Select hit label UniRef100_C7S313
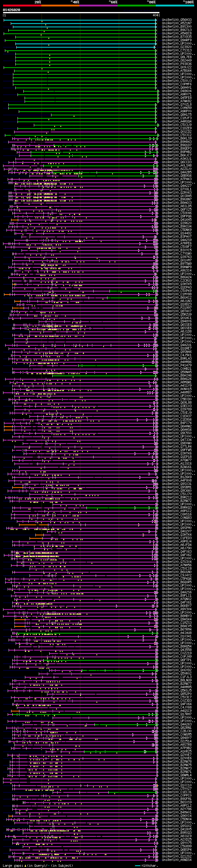Screen dimensions: 197x868 point(177,50)
